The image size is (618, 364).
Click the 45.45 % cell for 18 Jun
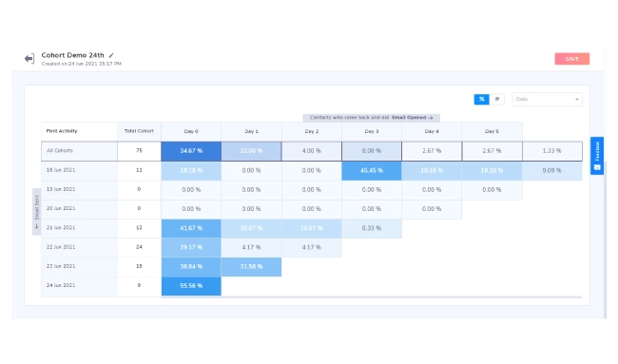pyautogui.click(x=372, y=170)
